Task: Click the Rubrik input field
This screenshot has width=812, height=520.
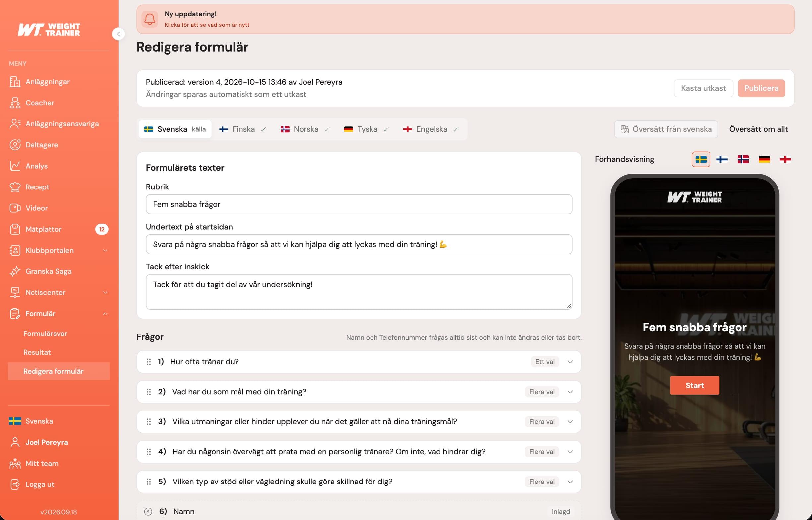Action: click(359, 204)
